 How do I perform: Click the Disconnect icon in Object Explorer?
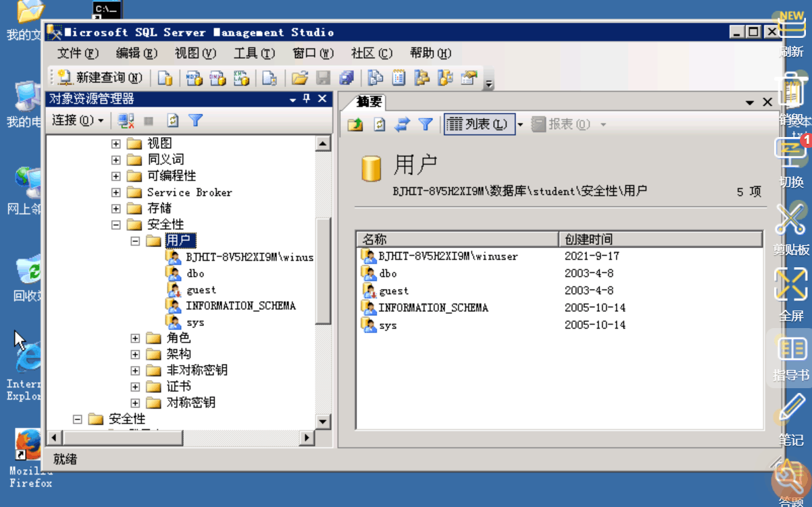coord(126,121)
